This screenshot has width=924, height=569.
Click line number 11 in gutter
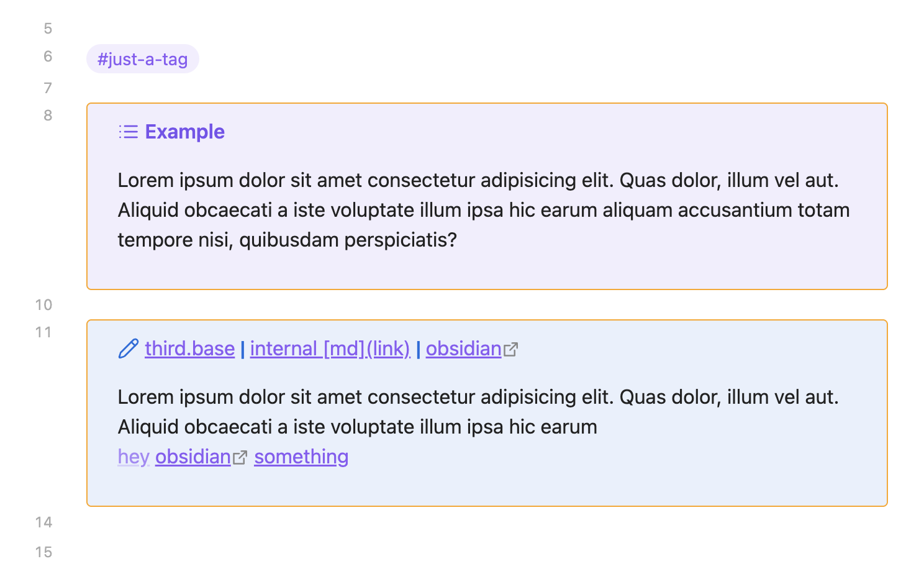[43, 332]
